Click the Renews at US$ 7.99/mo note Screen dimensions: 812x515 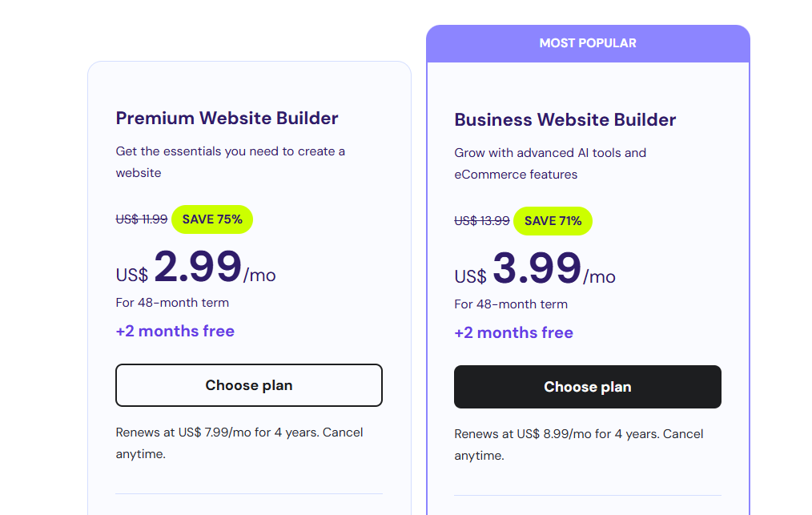pyautogui.click(x=239, y=443)
